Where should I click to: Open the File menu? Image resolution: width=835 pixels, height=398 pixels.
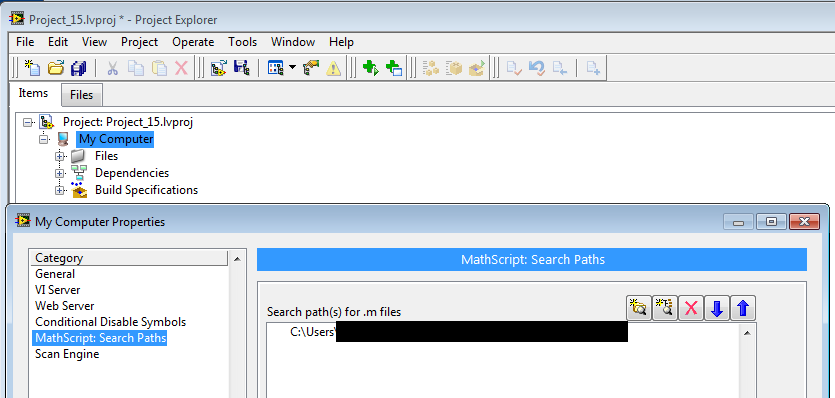(x=25, y=42)
